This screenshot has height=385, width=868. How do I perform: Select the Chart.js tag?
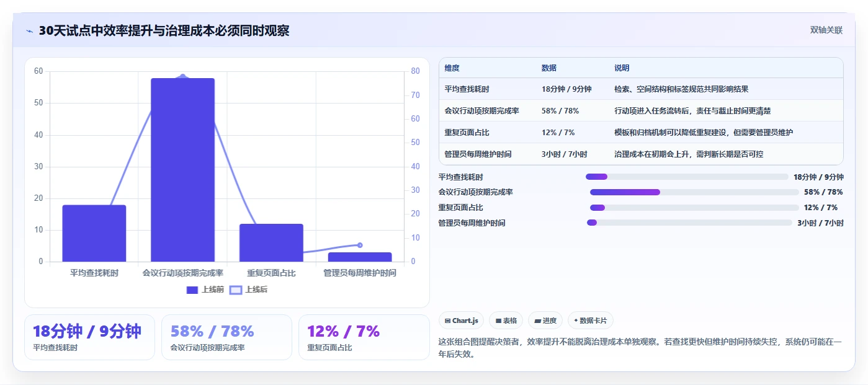[461, 321]
